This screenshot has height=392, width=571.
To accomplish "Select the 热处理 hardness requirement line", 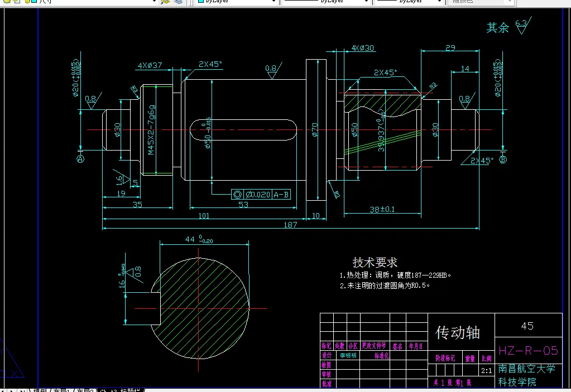I will [x=396, y=275].
